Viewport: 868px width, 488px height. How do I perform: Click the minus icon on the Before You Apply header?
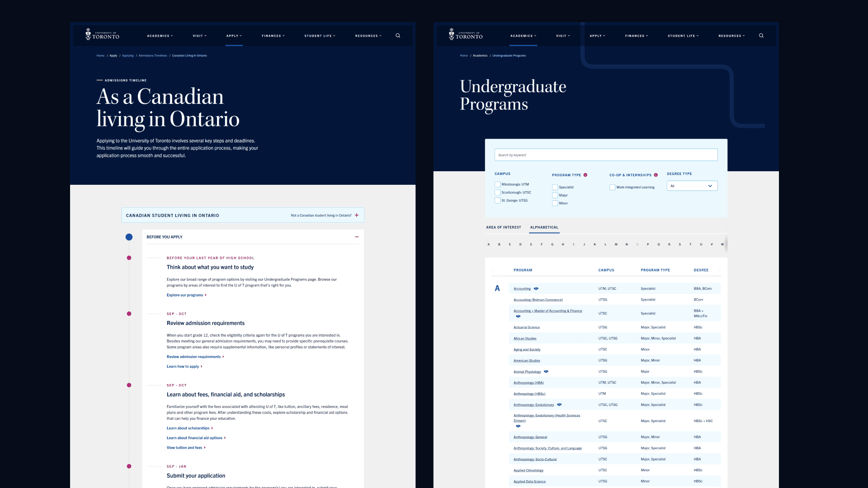pyautogui.click(x=357, y=237)
